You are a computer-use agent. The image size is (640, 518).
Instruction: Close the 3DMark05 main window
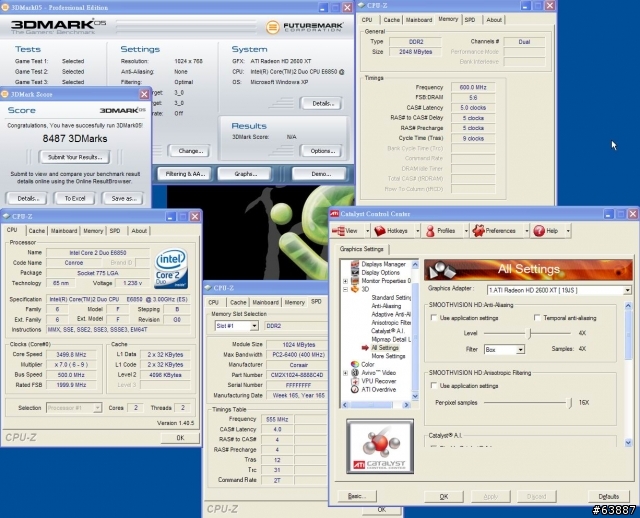pyautogui.click(x=347, y=7)
